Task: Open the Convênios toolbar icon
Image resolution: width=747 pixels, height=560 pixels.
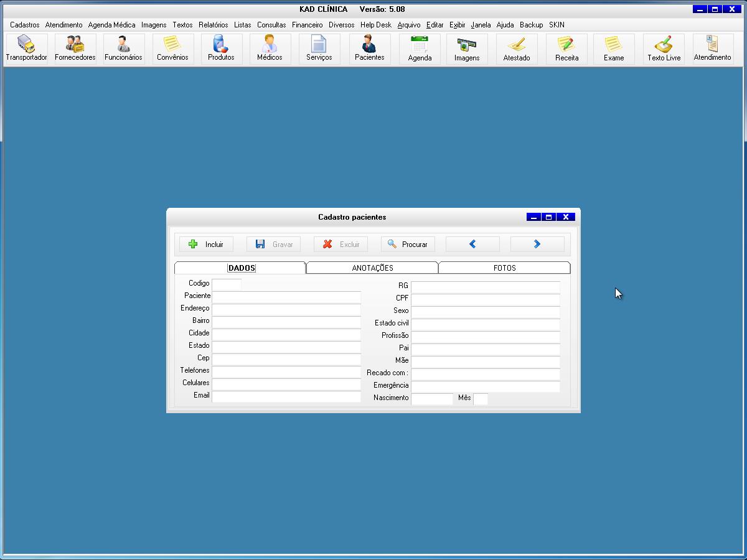Action: [x=172, y=49]
